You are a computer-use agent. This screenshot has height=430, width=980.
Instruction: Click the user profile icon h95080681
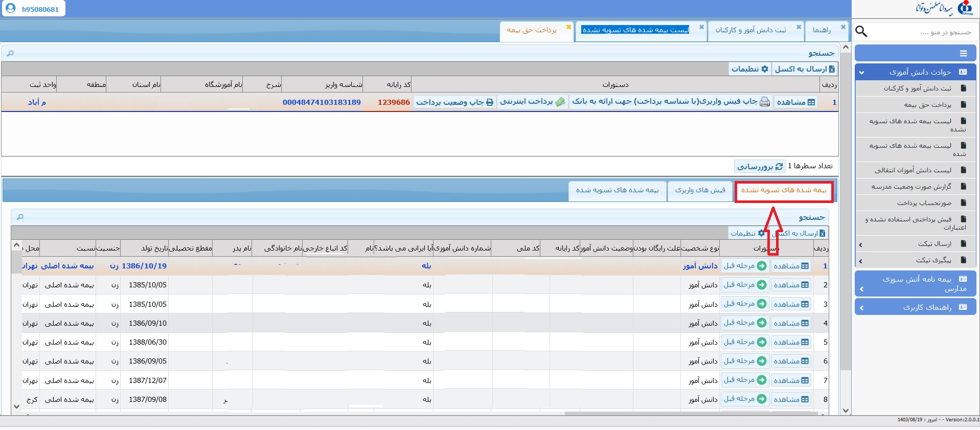click(x=10, y=9)
